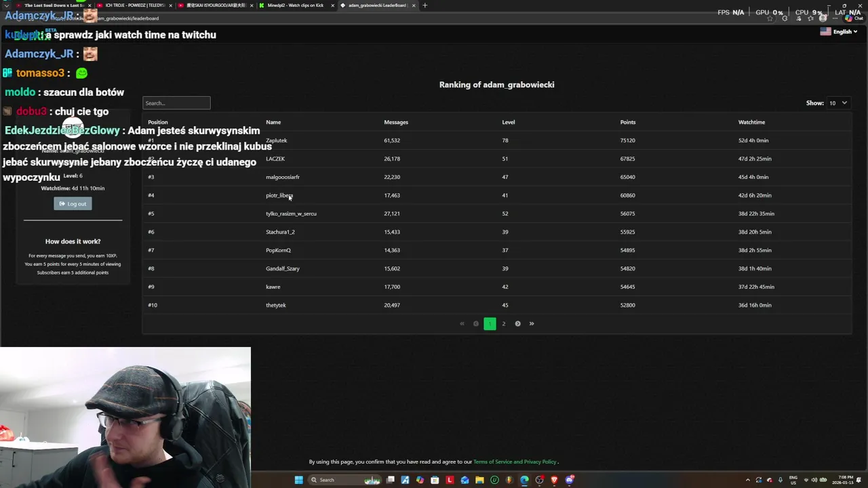This screenshot has width=868, height=488.
Task: Click the Name column header
Action: coord(273,122)
